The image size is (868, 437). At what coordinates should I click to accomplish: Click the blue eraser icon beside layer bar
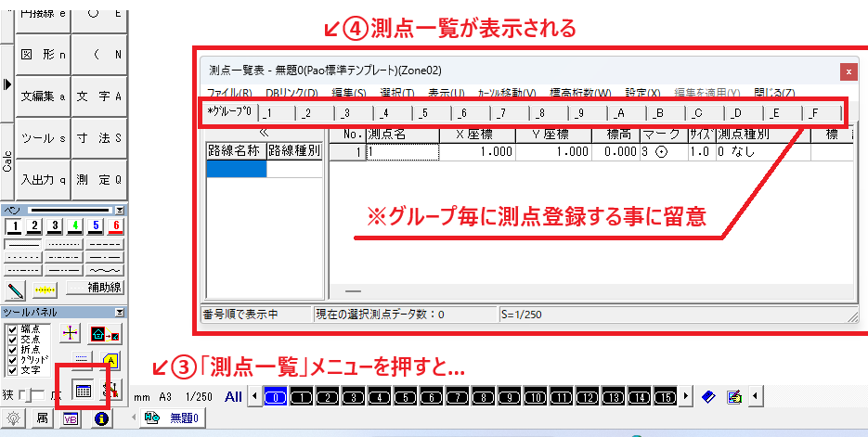[708, 396]
